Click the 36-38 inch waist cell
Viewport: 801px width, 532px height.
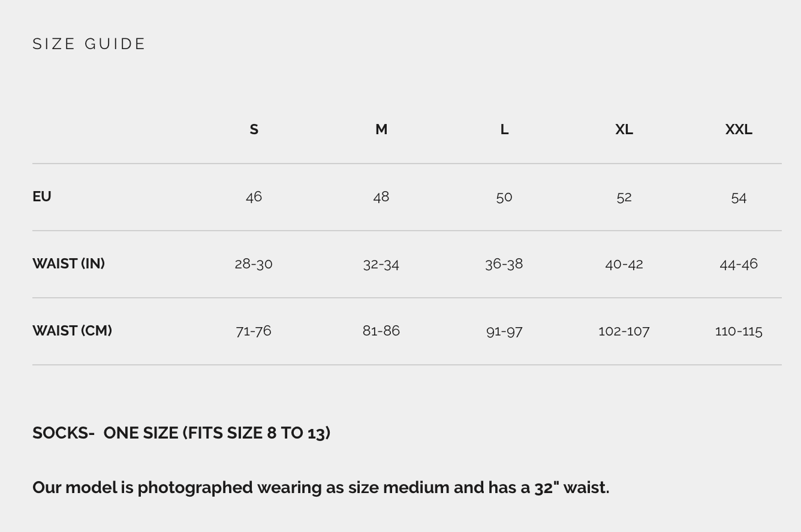[x=504, y=264]
